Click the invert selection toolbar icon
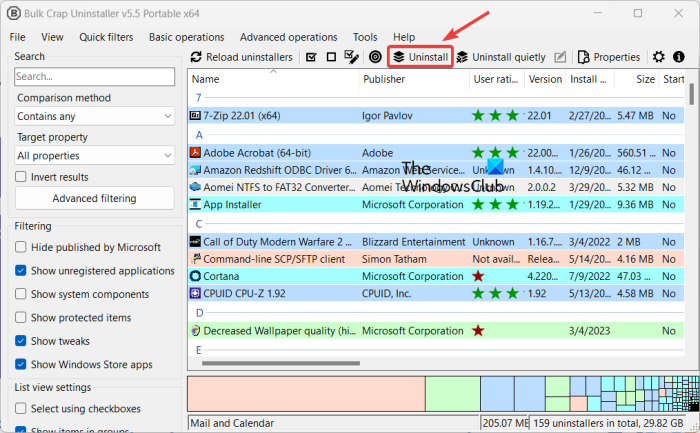The image size is (700, 433). click(x=351, y=57)
